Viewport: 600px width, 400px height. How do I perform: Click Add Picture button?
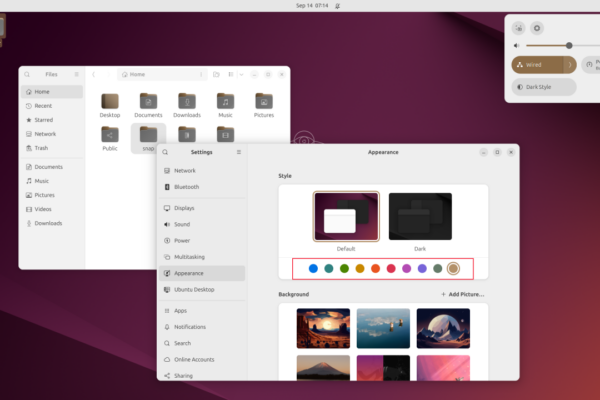(462, 295)
